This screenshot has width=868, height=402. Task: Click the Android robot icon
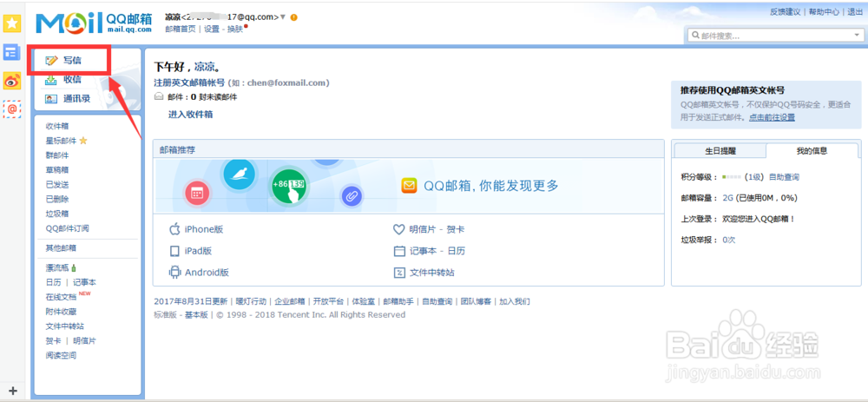[175, 272]
